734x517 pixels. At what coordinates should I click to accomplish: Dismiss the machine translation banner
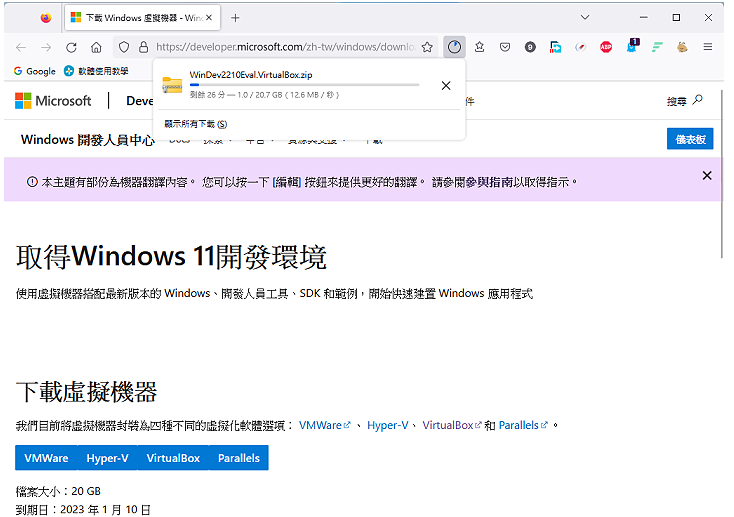pyautogui.click(x=707, y=176)
